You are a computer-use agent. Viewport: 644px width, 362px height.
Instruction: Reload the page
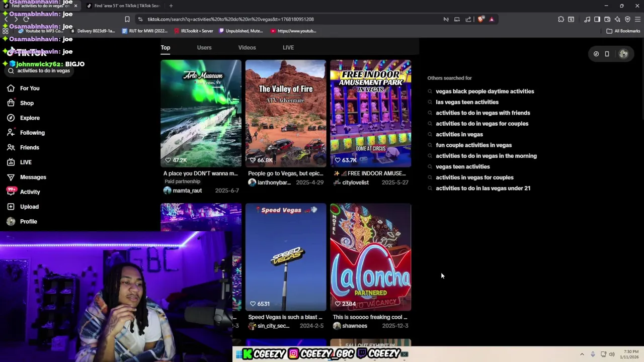[x=26, y=19]
